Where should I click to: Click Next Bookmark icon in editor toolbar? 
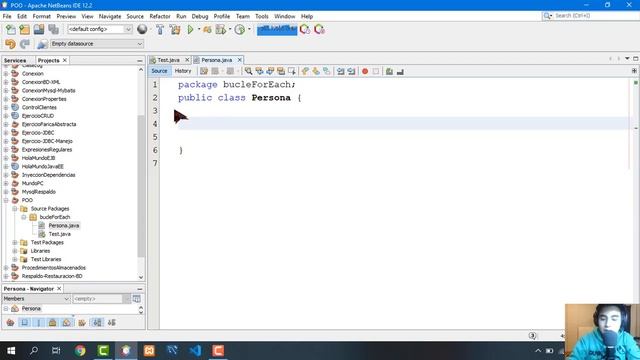(316, 71)
